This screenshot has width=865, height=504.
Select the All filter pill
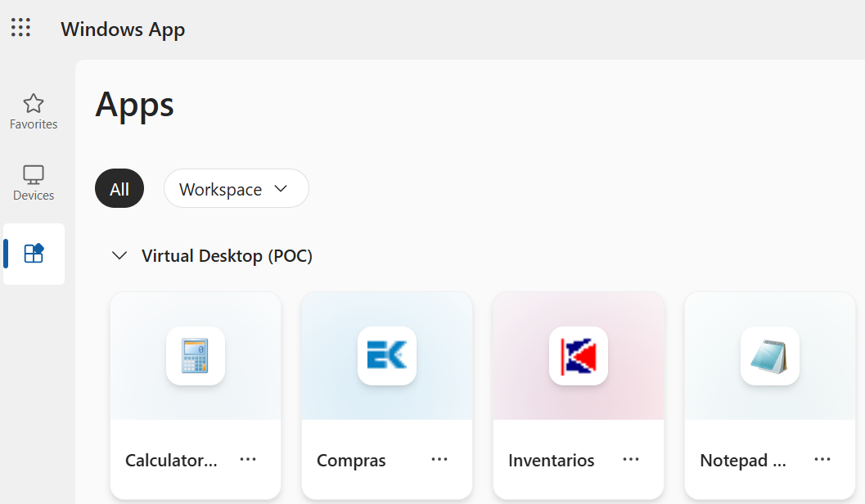click(119, 188)
